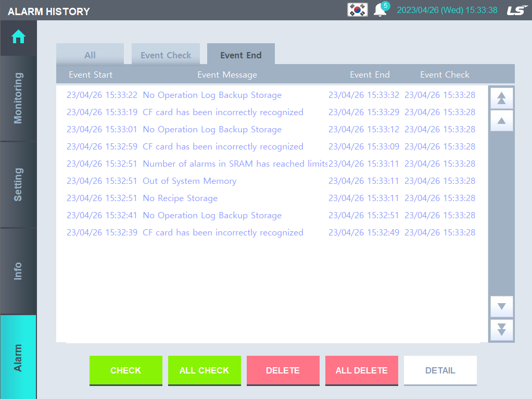Click the ALARM HISTORY title
The height and width of the screenshot is (399, 532).
pos(49,11)
